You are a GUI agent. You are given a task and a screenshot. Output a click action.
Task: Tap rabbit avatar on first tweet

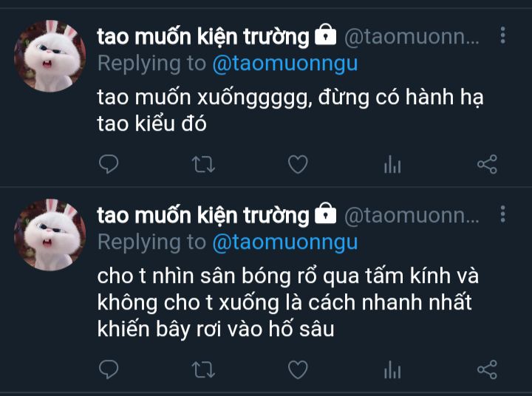point(50,56)
